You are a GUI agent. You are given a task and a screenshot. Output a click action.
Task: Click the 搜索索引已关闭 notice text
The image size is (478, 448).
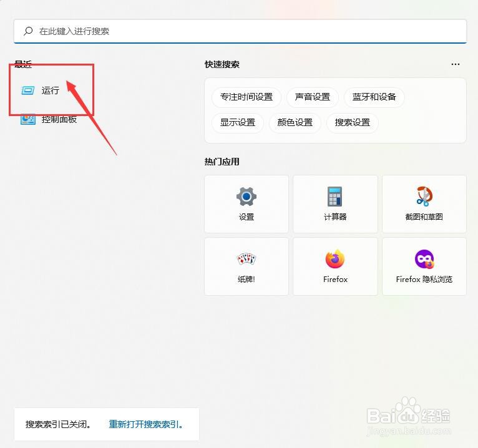(x=58, y=424)
